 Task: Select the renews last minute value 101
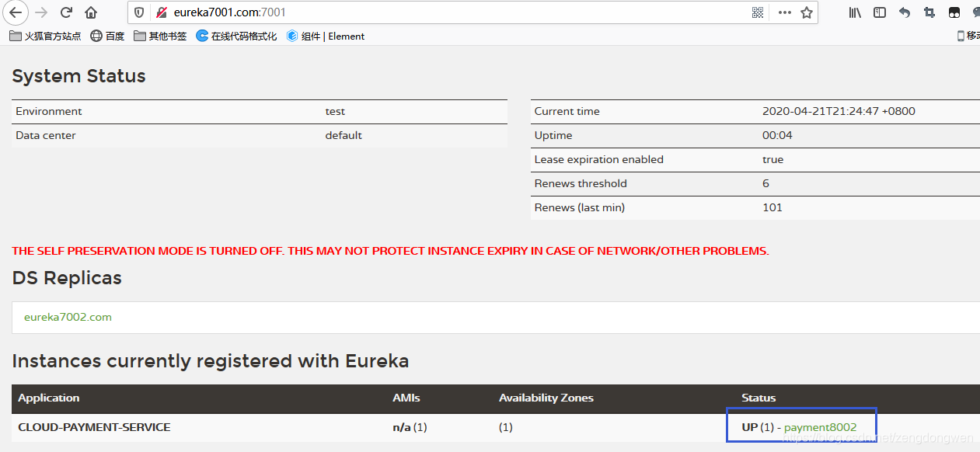click(772, 207)
